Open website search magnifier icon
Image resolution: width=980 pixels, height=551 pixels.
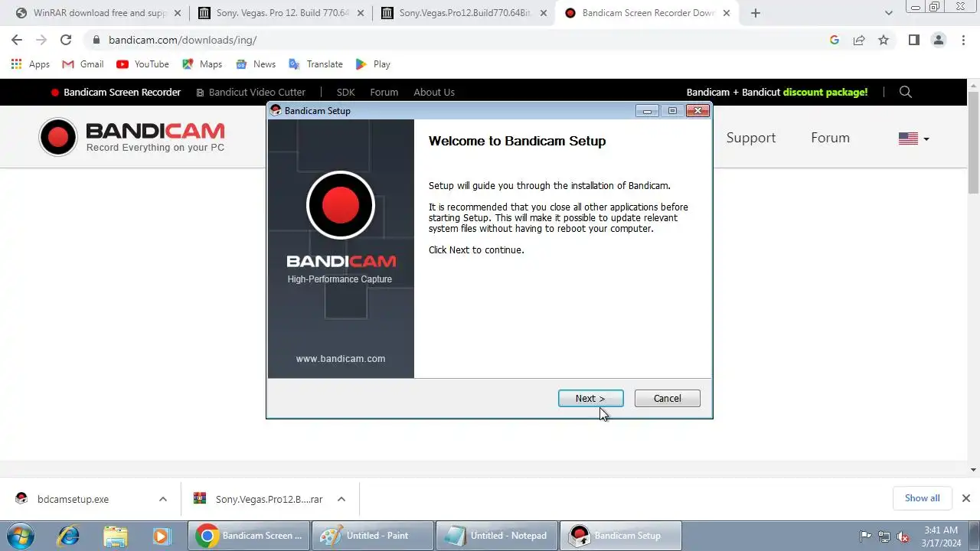[906, 92]
